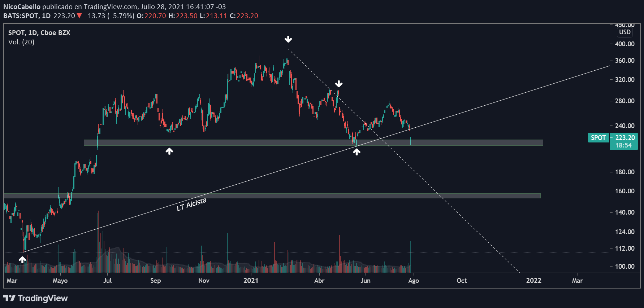Click the 'Oct' label on time axis

(462, 280)
